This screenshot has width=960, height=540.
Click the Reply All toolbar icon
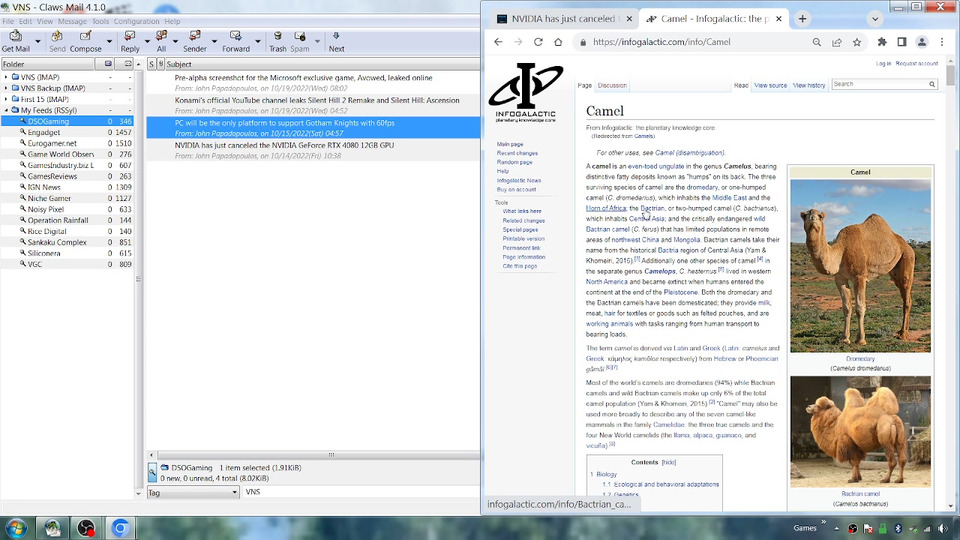pos(161,41)
